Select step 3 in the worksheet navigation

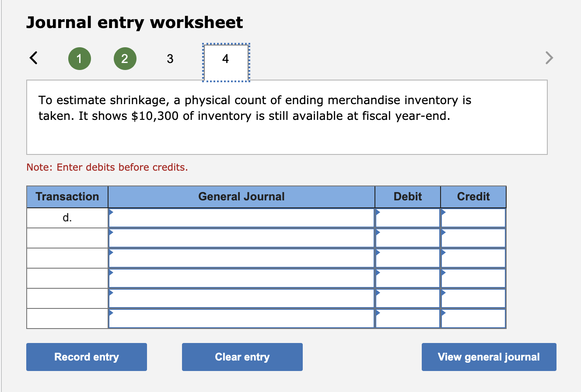point(170,58)
